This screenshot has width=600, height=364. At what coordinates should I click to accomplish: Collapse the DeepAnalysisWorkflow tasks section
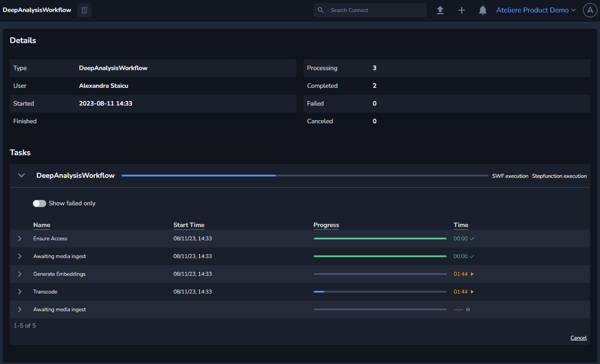pos(21,176)
